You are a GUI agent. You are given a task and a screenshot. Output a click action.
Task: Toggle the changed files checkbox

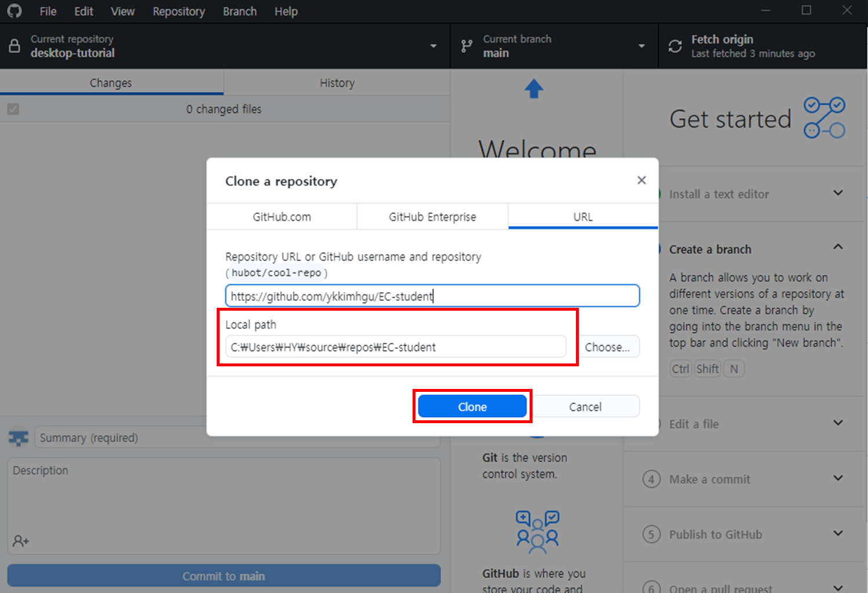click(13, 109)
